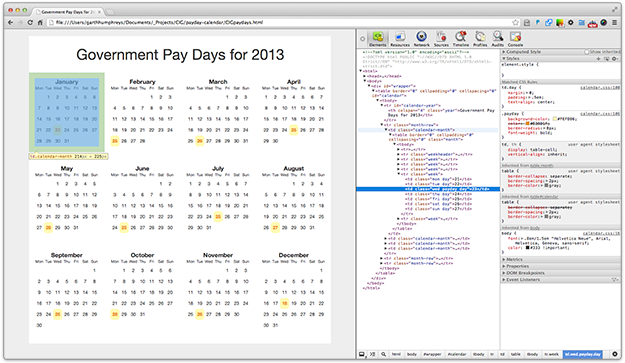This screenshot has width=625, height=363.
Task: Enter full screen with the top-right arrows icon
Action: tap(614, 10)
